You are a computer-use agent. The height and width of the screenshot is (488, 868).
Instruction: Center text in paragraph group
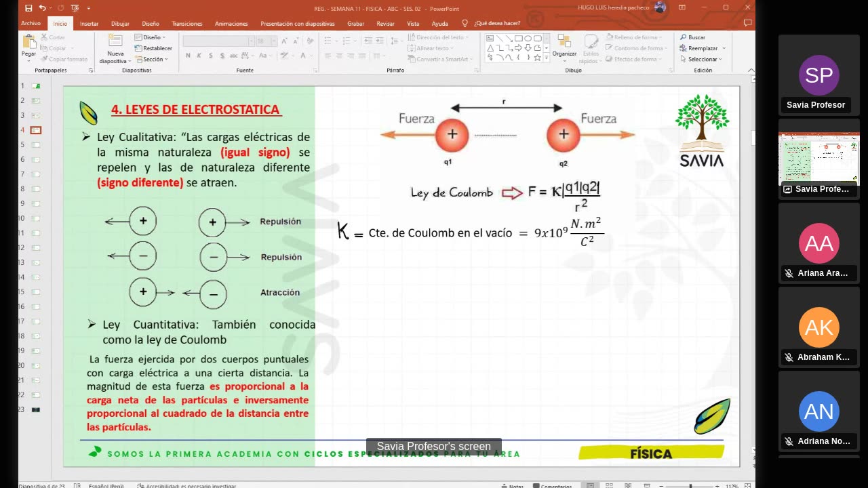[x=340, y=56]
